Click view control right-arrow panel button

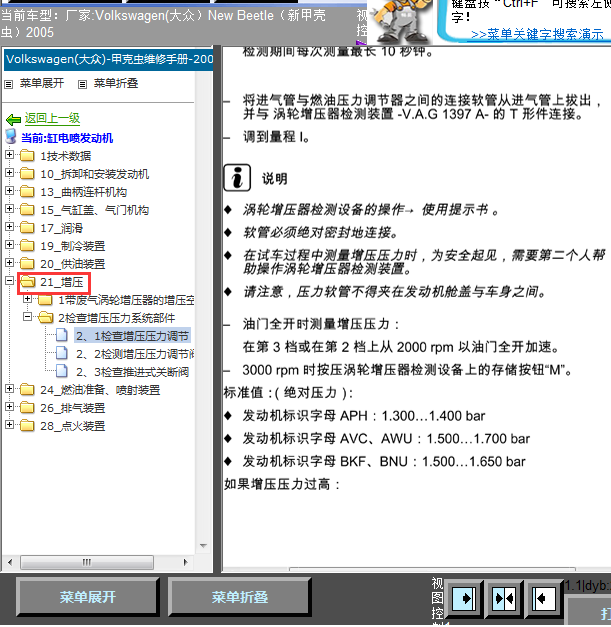[x=464, y=598]
